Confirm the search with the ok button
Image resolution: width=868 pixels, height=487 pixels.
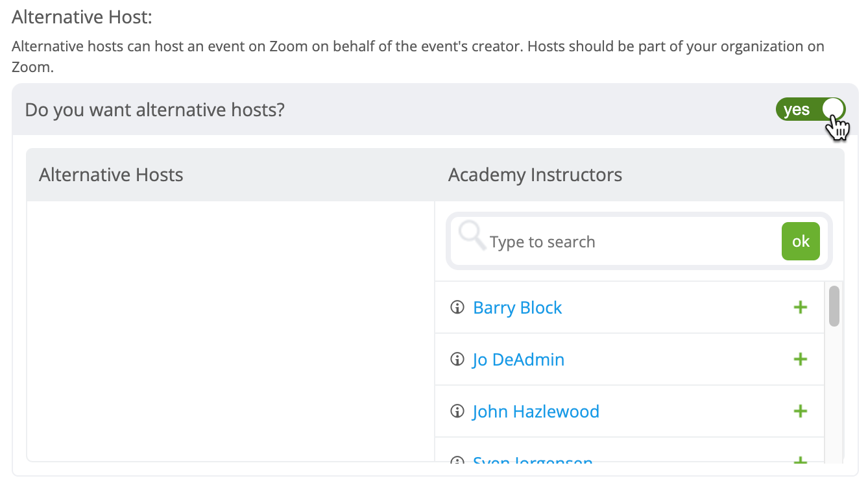pyautogui.click(x=801, y=242)
